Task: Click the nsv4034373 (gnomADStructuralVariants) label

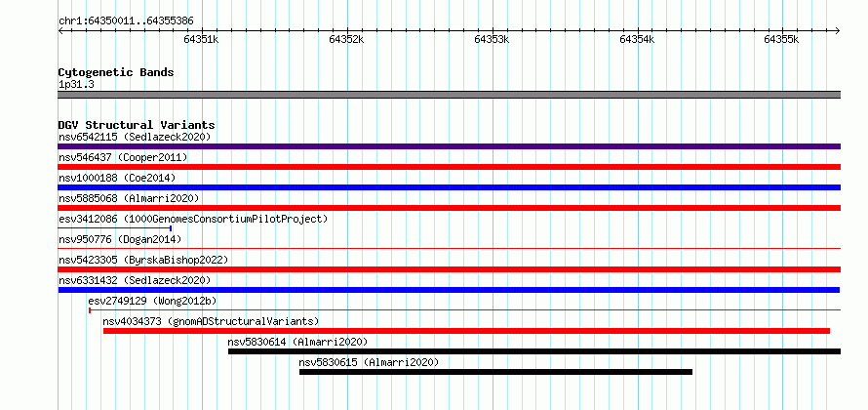Action: (x=211, y=321)
